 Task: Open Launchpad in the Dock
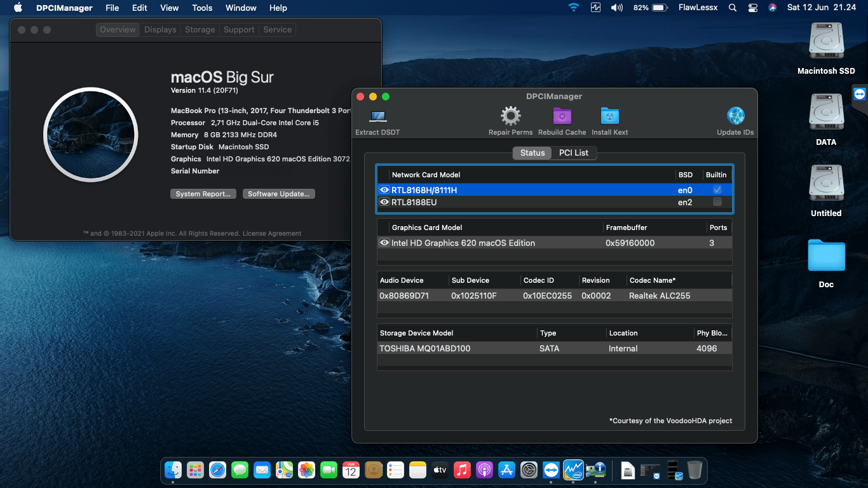pyautogui.click(x=195, y=470)
